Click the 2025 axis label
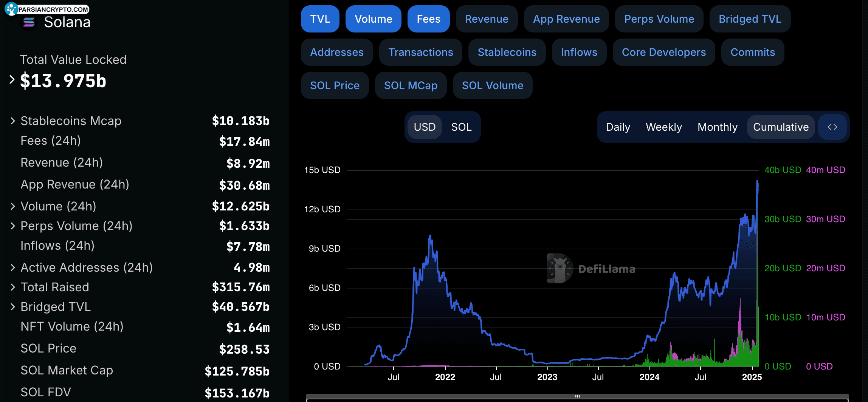 [752, 377]
